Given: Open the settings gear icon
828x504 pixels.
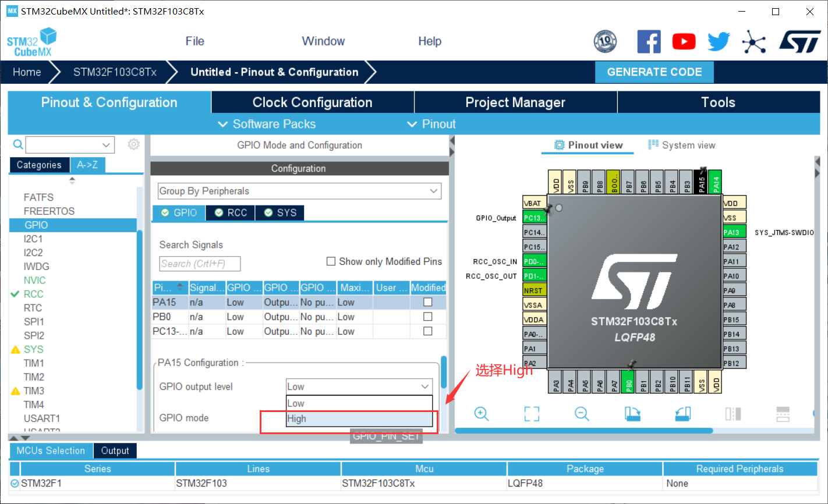Looking at the screenshot, I should (x=133, y=144).
